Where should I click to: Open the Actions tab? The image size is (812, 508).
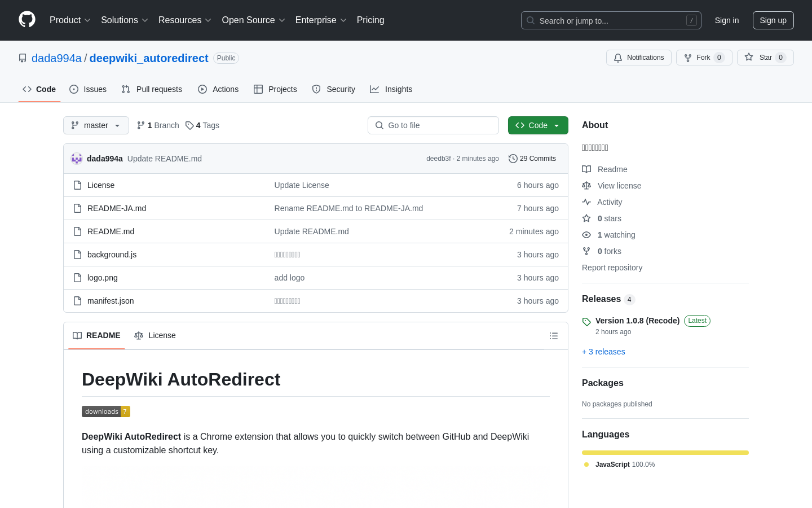(218, 89)
